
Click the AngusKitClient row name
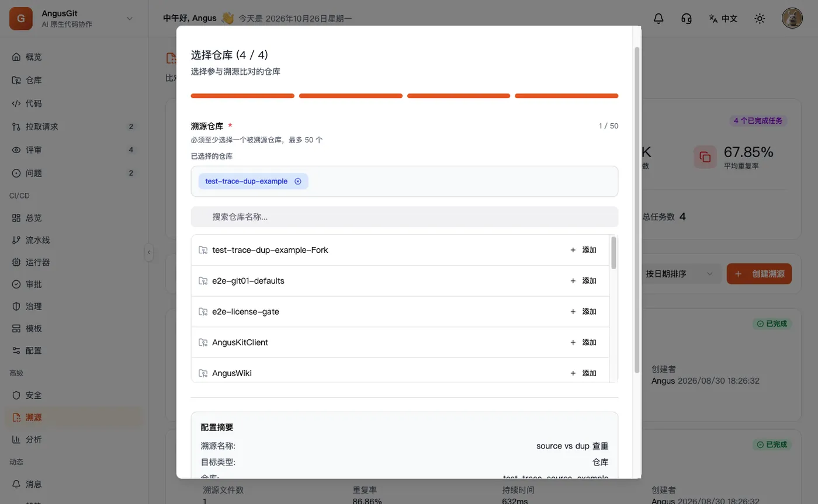click(x=240, y=342)
